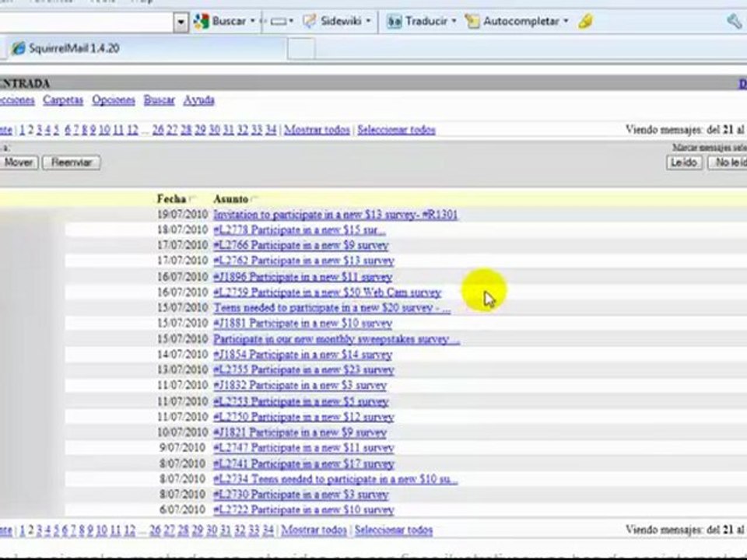Expand the Autocompletar dropdown arrow
The width and height of the screenshot is (747, 560).
566,21
